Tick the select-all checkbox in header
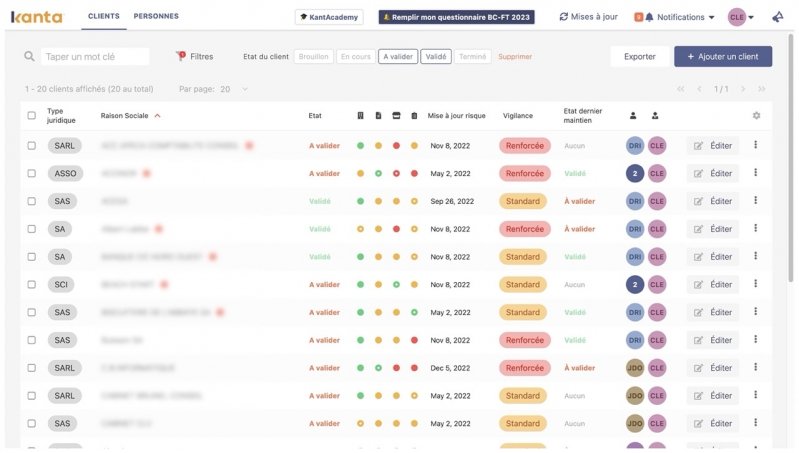Screen dimensions: 799x453 click(31, 115)
